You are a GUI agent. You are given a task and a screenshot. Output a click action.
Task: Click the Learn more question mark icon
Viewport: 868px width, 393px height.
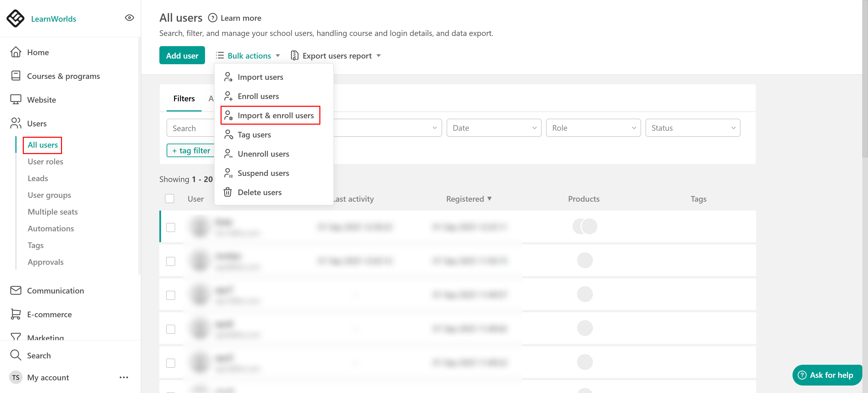pyautogui.click(x=212, y=18)
